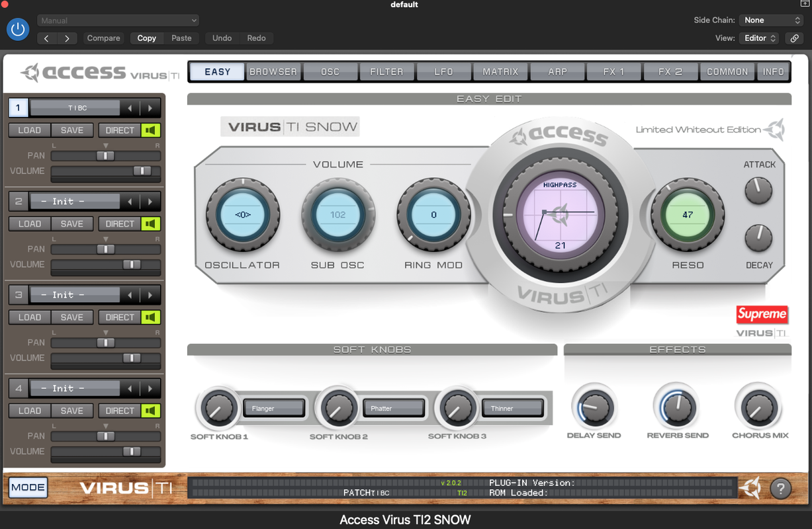Screen dimensions: 812x529
Task: Select part 3 number button
Action: [x=18, y=295]
